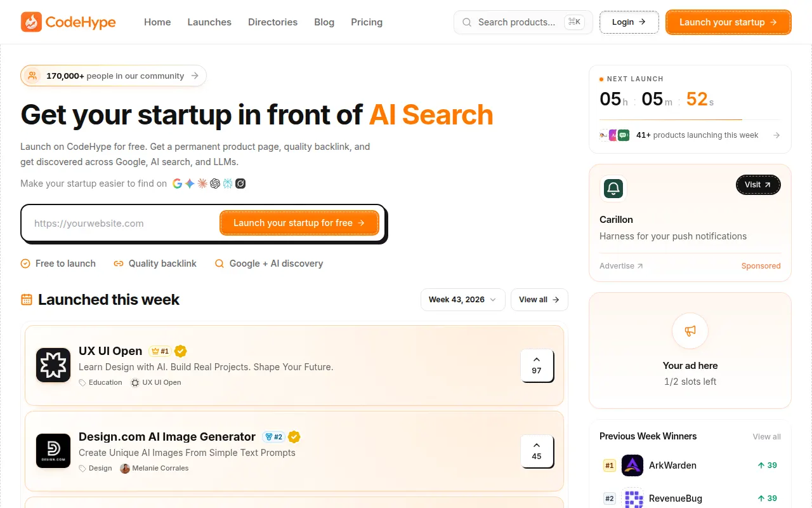Open the UX UI Open product logo
Image resolution: width=812 pixels, height=508 pixels.
point(53,365)
